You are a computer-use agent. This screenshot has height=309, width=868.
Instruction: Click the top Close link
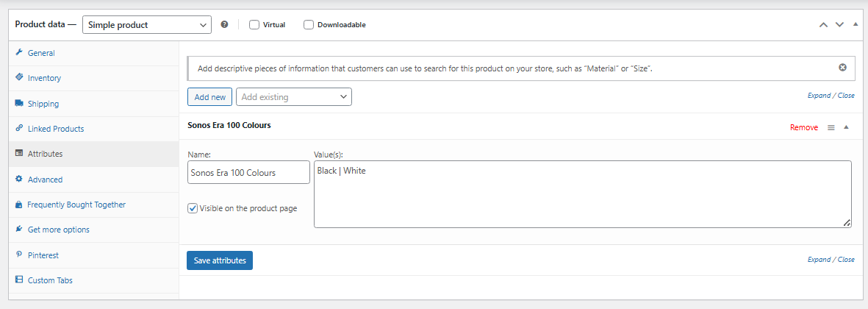pos(846,95)
